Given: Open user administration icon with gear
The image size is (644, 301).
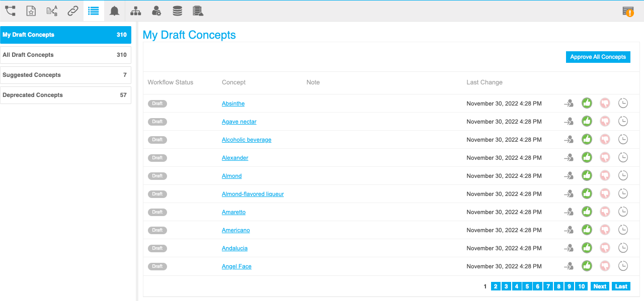Looking at the screenshot, I should (156, 10).
